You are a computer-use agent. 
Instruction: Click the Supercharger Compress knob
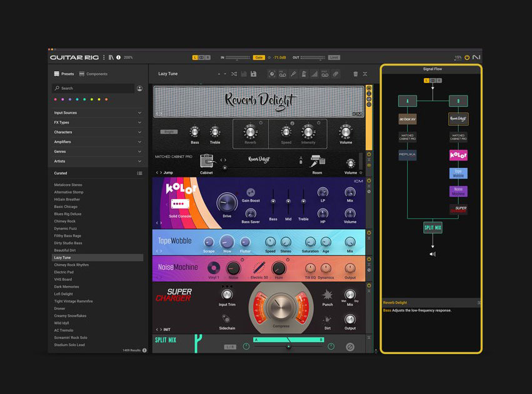pos(280,307)
